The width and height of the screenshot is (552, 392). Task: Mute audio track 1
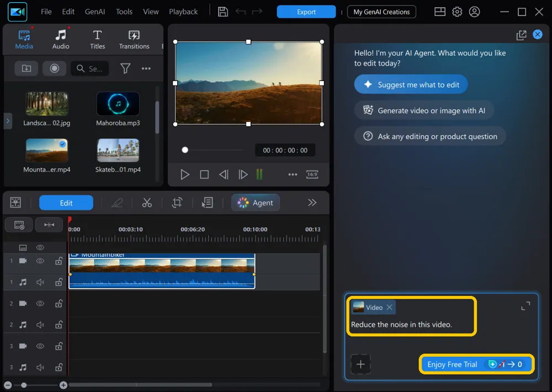40,282
